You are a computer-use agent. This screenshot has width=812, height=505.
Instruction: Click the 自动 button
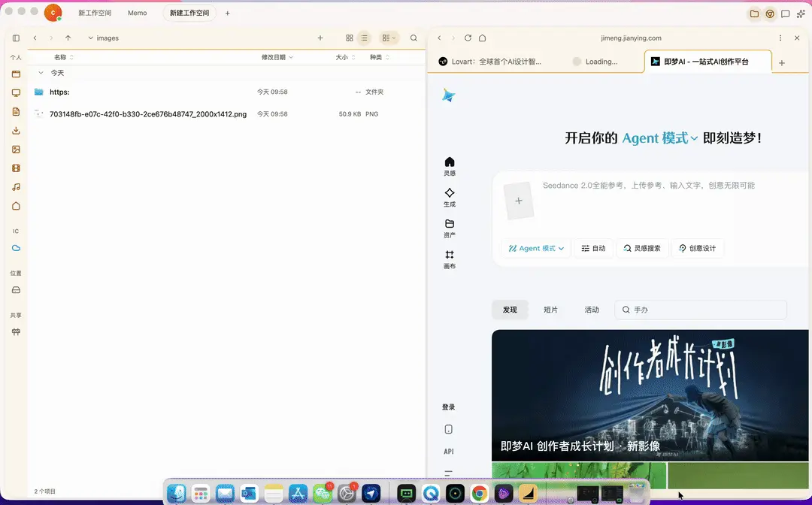coord(593,248)
